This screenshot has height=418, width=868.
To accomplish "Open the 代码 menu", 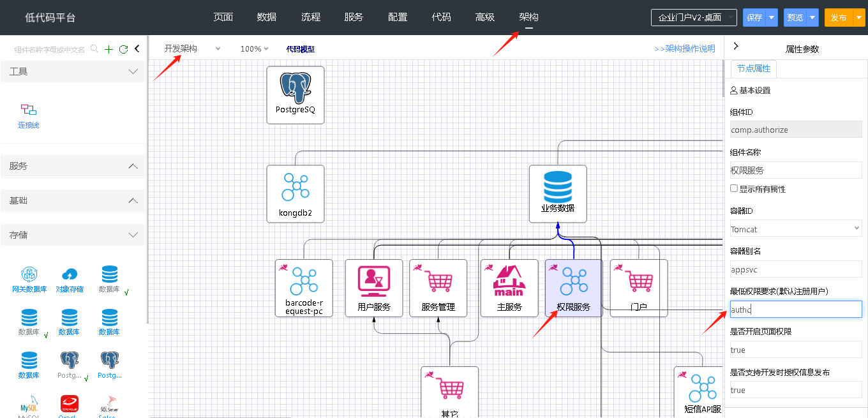I will (441, 17).
